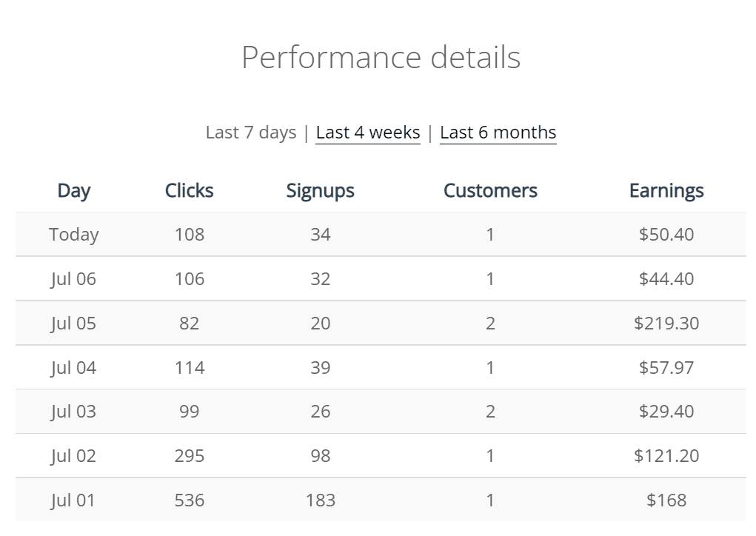Click the Jul 01 clicks value 536
Screen dimensions: 756x536
click(x=189, y=500)
